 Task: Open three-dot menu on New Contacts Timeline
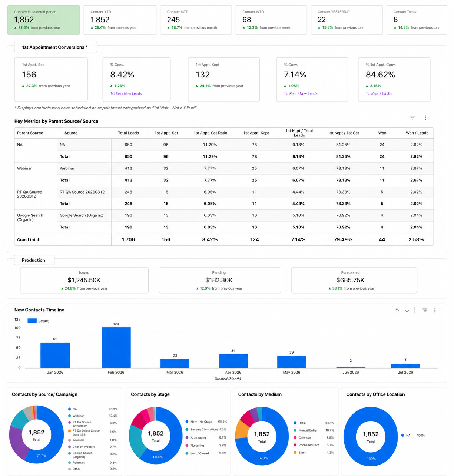(435, 310)
